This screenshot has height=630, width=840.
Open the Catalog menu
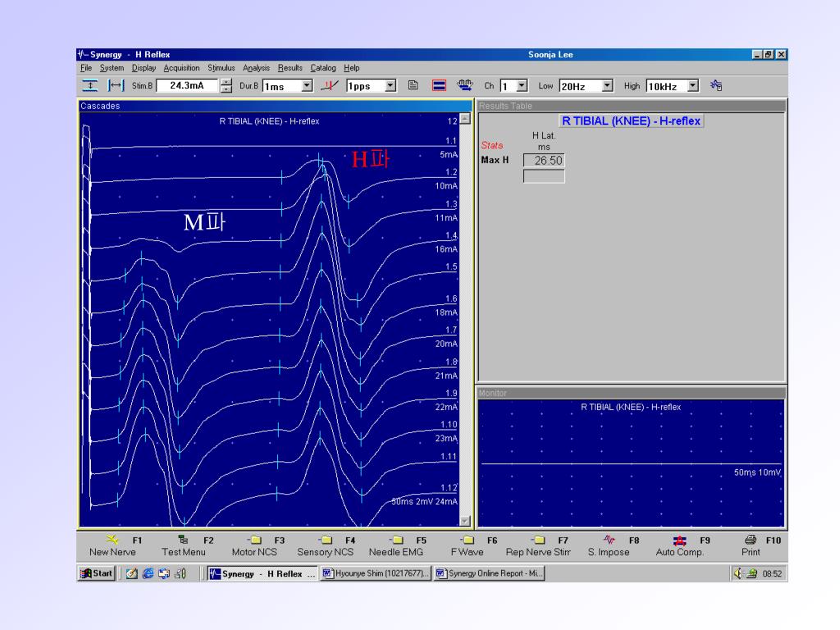tap(323, 68)
